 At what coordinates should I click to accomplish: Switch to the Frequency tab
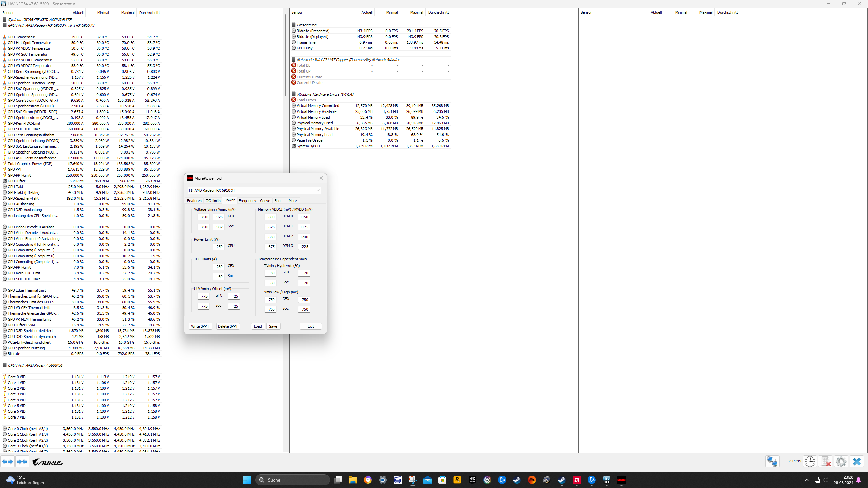tap(247, 201)
